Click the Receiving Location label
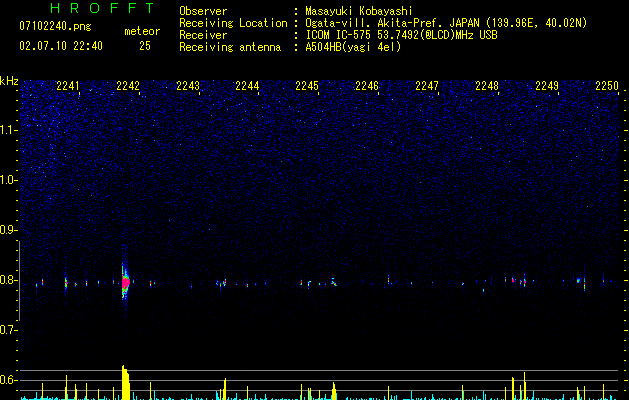The image size is (629, 400). click(x=233, y=23)
